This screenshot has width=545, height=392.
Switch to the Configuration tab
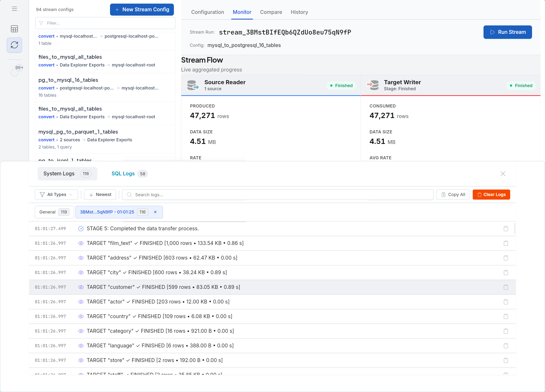207,12
